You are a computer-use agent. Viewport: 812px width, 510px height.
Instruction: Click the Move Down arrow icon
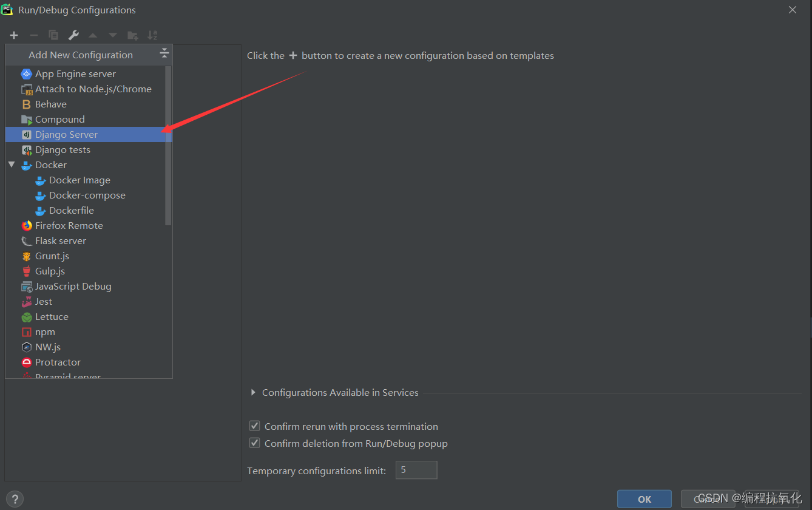point(113,35)
